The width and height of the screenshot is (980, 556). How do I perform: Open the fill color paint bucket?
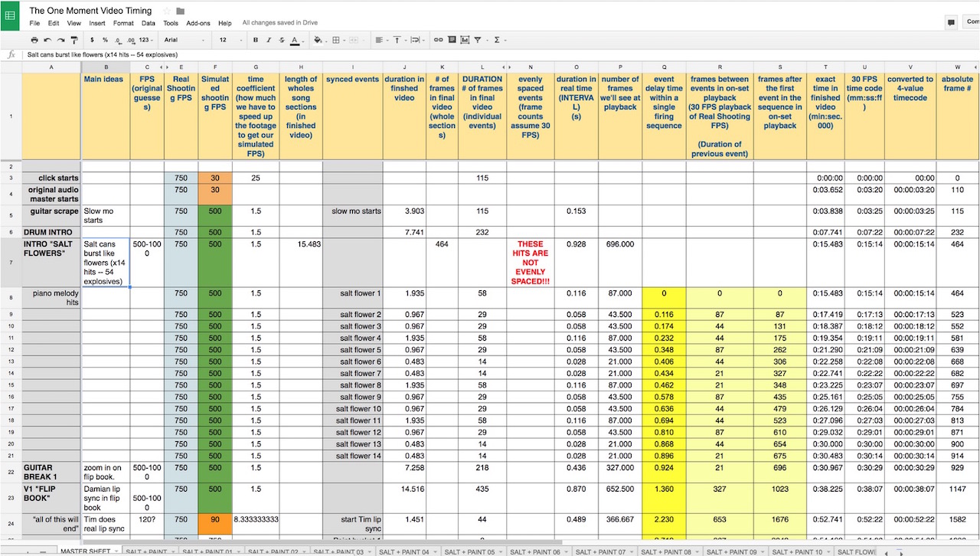point(318,40)
